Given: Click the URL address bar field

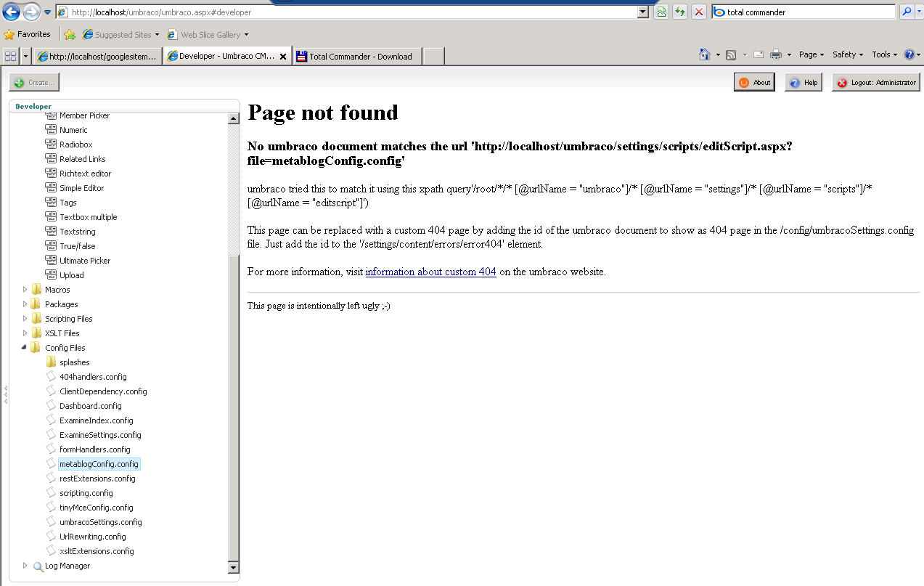Looking at the screenshot, I should 347,12.
